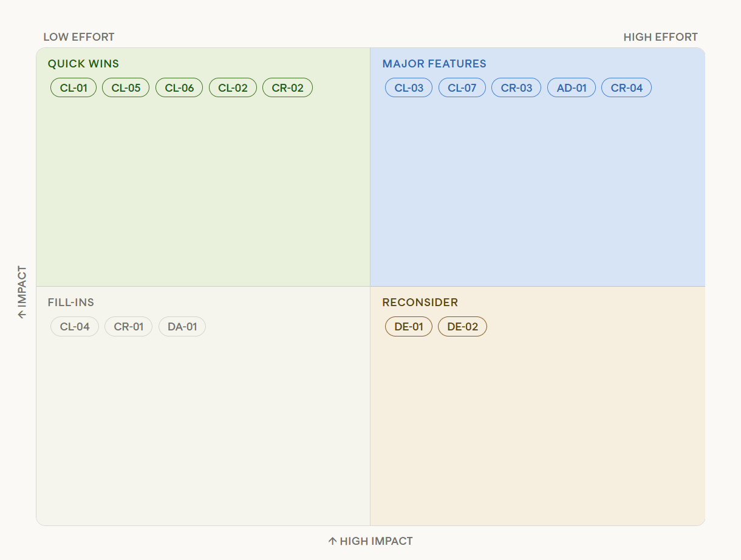Click the High Effort axis label

click(x=661, y=37)
